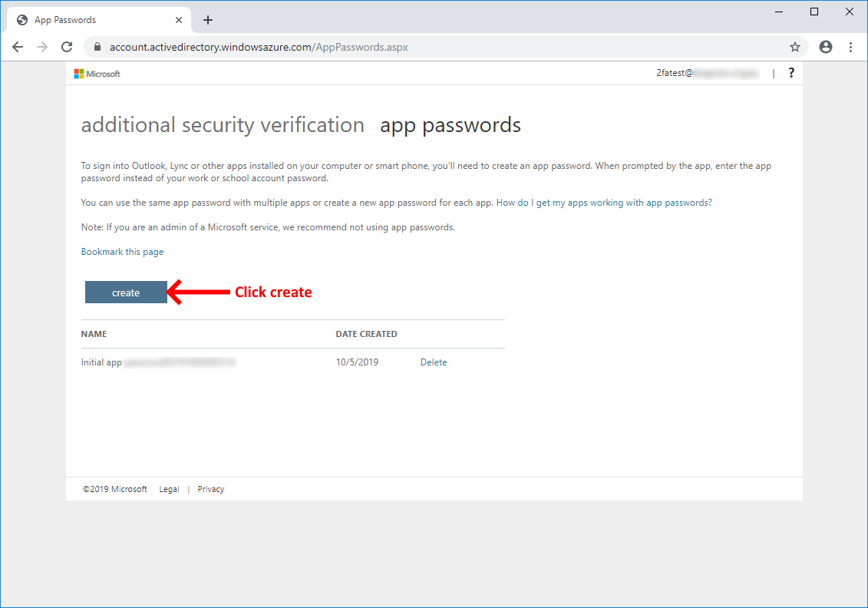Open 'How do I get my apps working' link
This screenshot has width=868, height=608.
[604, 203]
